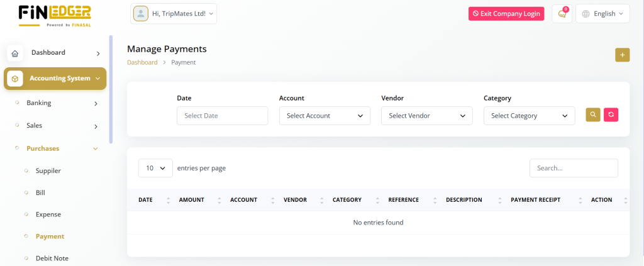Click the globe language icon

[585, 14]
